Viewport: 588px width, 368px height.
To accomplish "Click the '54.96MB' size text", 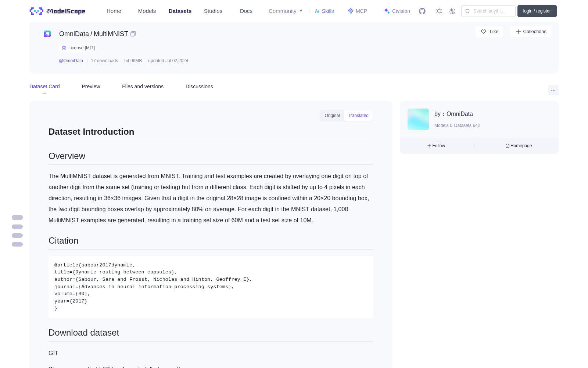I will [x=133, y=61].
